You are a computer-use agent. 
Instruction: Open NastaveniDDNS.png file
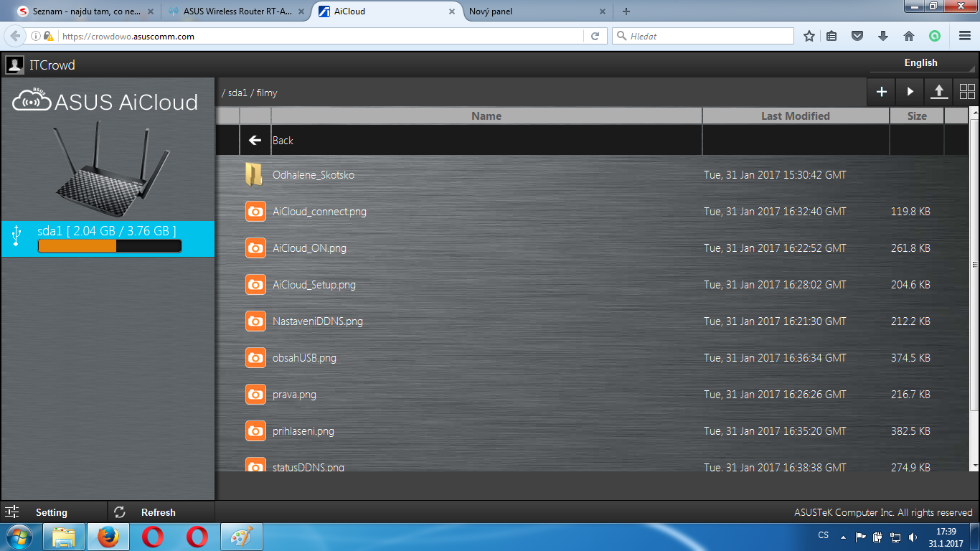tap(317, 321)
